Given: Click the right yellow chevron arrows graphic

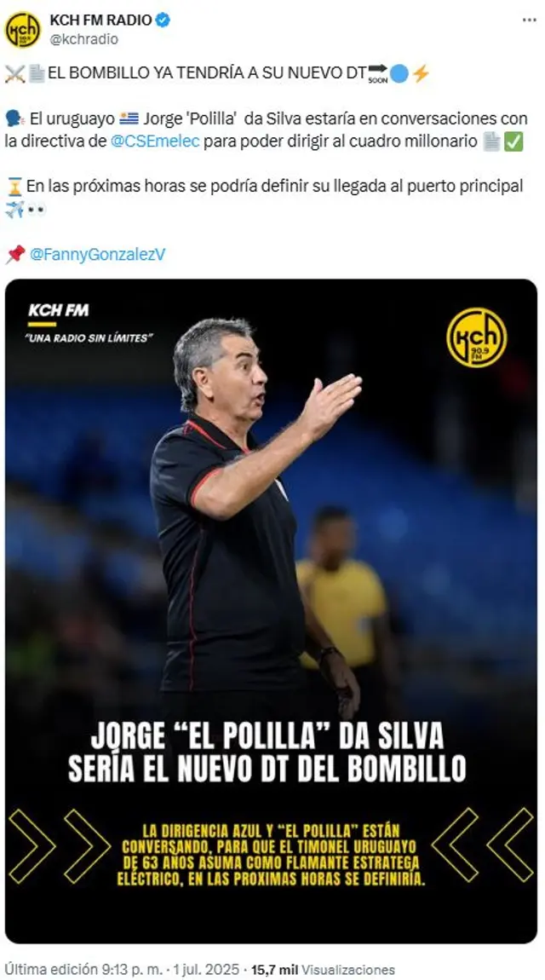Looking at the screenshot, I should click(x=483, y=845).
